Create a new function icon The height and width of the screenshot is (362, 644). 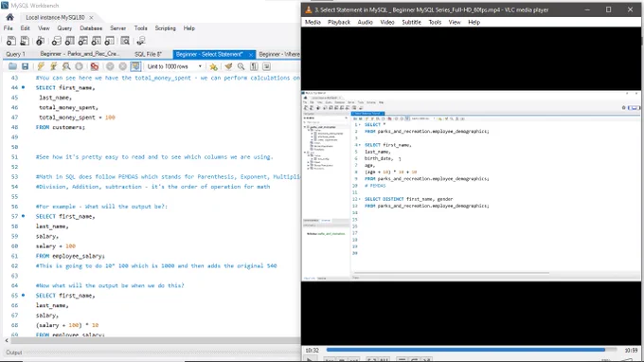coord(109,41)
